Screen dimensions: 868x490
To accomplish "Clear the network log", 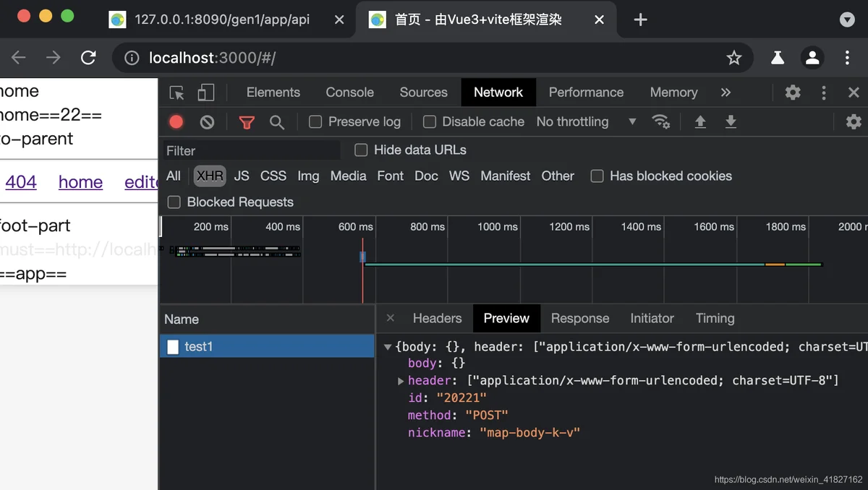I will [x=207, y=122].
